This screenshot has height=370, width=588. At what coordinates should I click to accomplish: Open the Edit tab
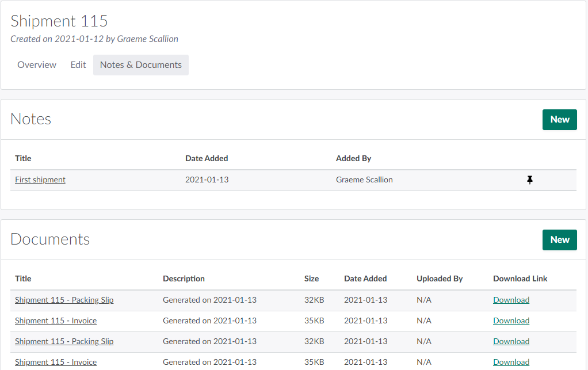78,65
